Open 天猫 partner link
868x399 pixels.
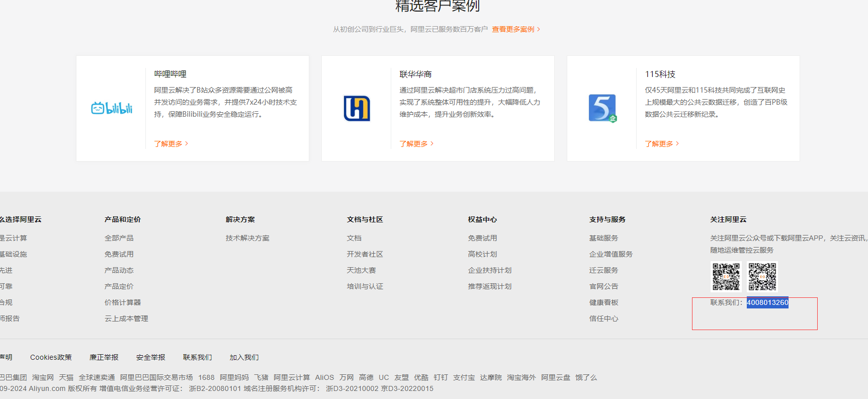point(66,377)
